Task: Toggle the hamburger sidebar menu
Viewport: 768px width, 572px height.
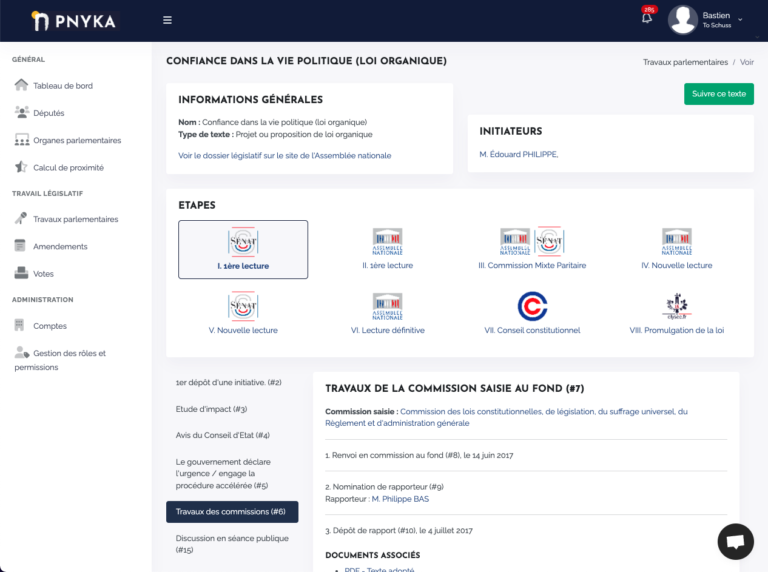Action: pos(168,20)
